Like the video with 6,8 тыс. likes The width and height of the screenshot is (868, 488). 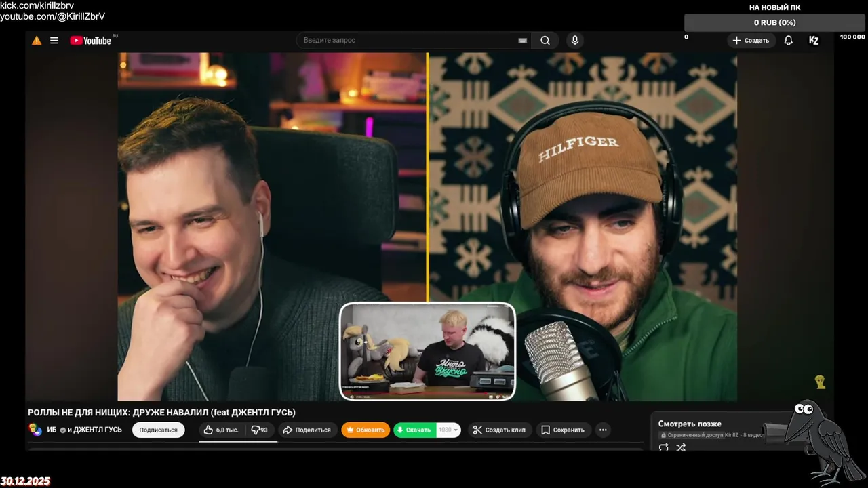tap(221, 430)
